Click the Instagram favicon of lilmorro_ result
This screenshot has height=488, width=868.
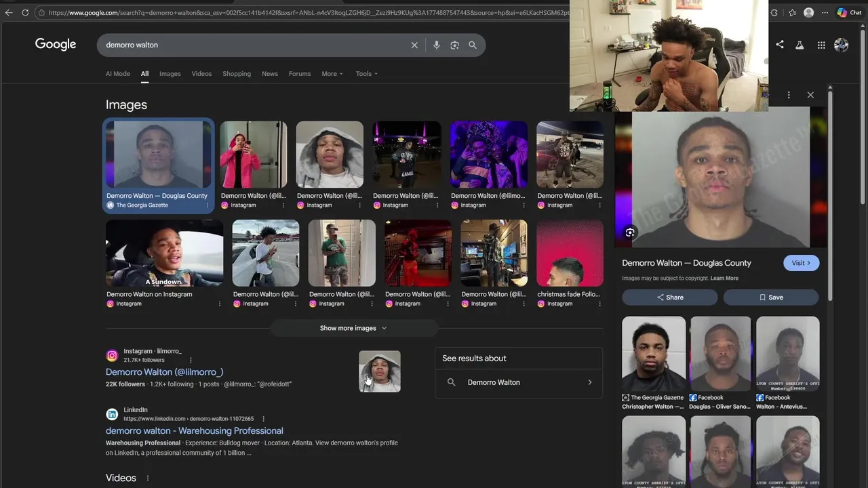pos(112,355)
